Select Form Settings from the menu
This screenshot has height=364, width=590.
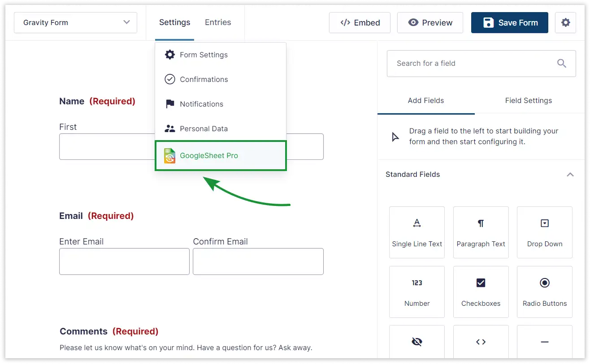click(204, 55)
